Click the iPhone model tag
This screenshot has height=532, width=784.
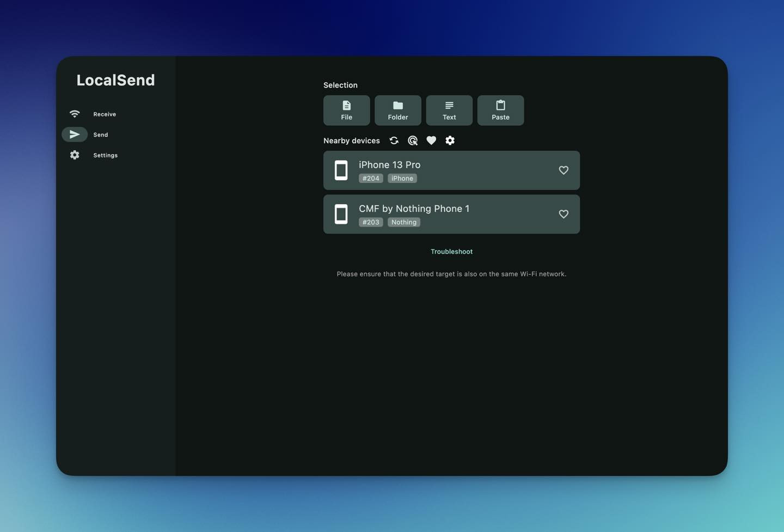(x=402, y=179)
